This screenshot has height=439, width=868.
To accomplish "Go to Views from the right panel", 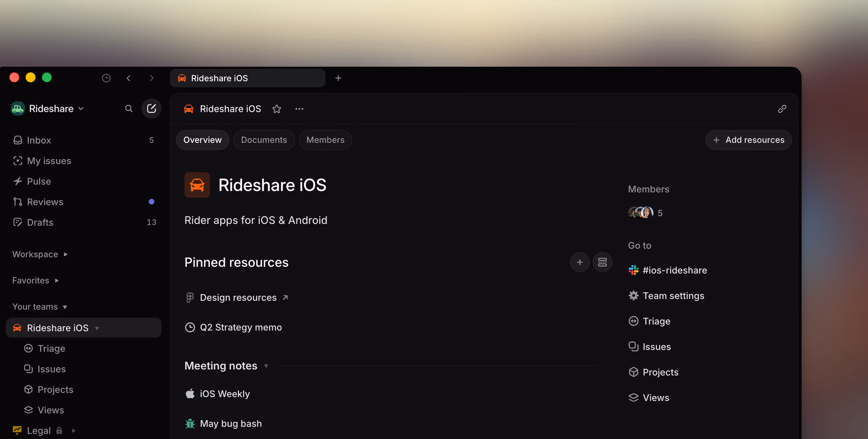I will point(649,397).
